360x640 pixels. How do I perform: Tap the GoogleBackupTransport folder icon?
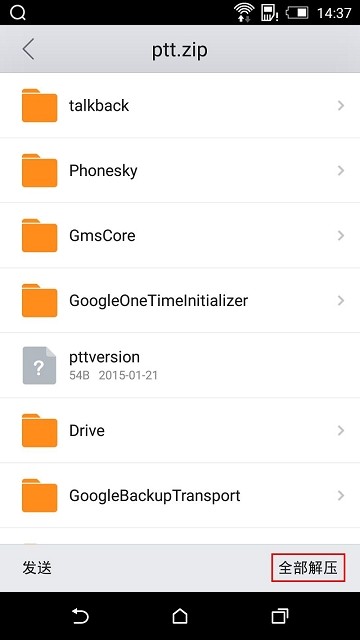pyautogui.click(x=39, y=495)
